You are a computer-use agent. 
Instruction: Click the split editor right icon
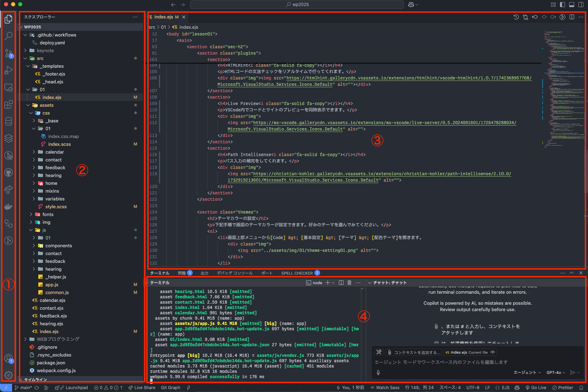572,17
